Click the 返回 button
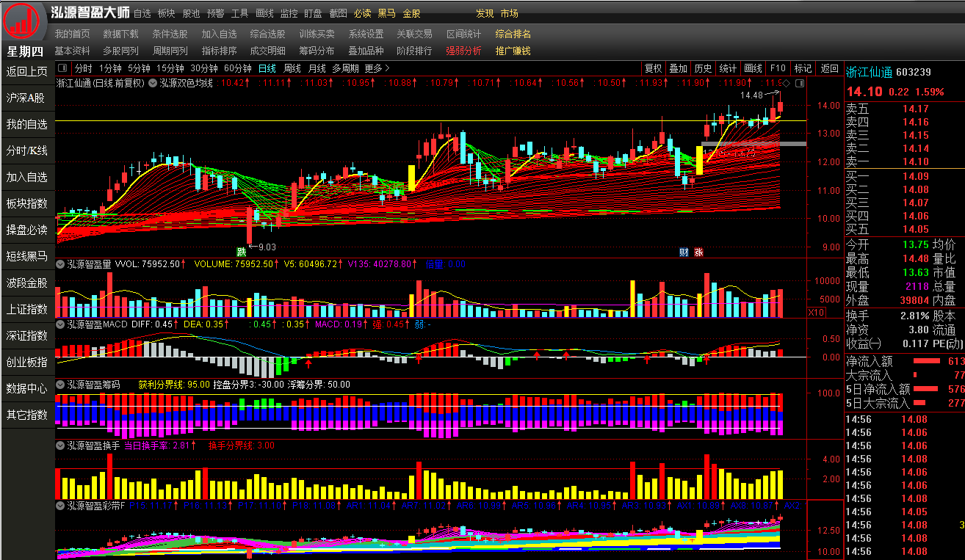The width and height of the screenshot is (965, 560). click(x=829, y=68)
